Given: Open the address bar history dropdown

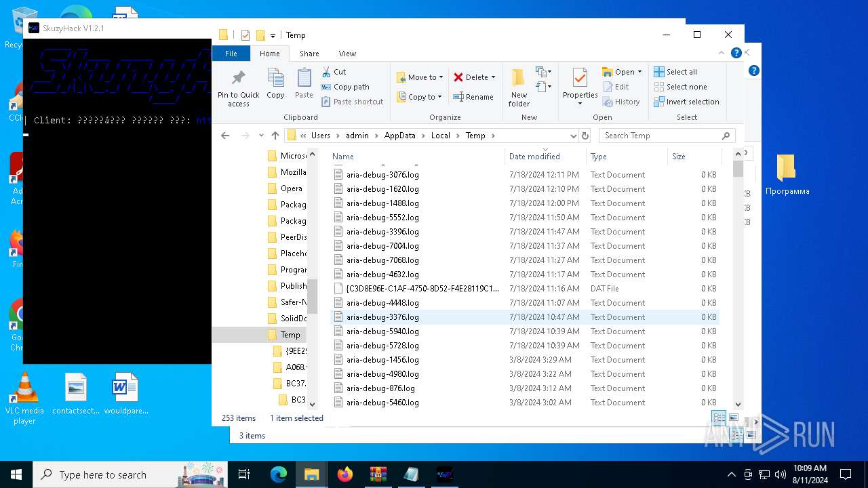Looking at the screenshot, I should click(x=573, y=136).
